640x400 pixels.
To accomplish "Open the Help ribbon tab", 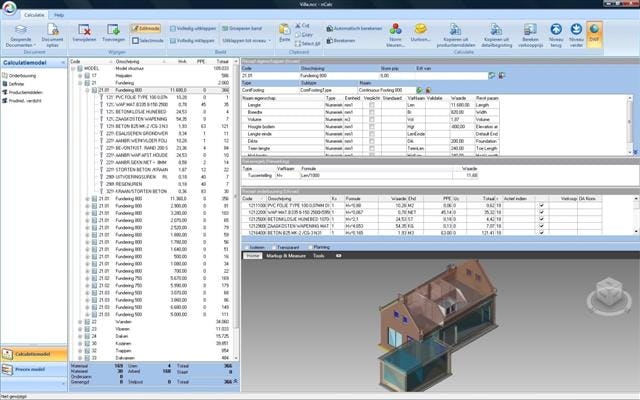I will (59, 16).
